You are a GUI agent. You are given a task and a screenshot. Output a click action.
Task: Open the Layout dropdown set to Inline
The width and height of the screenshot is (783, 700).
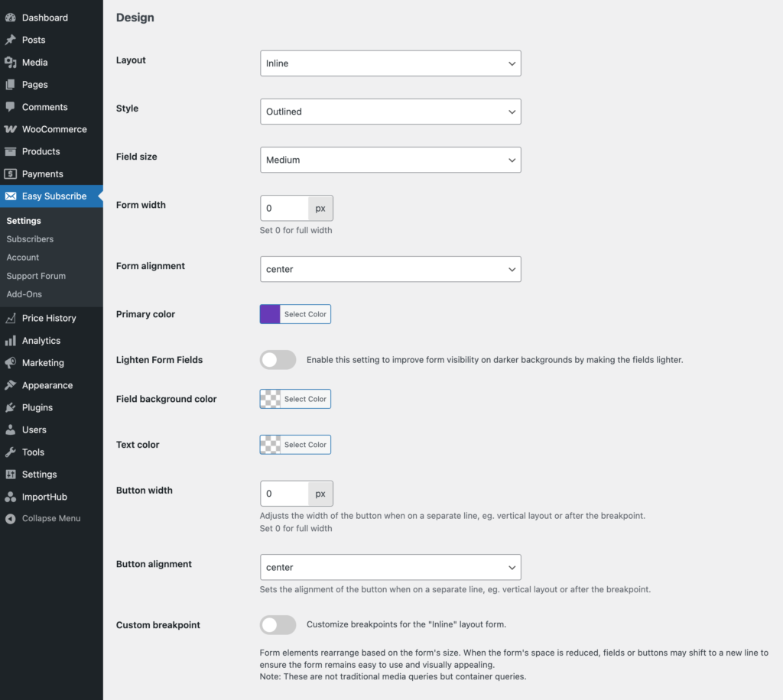click(x=390, y=63)
